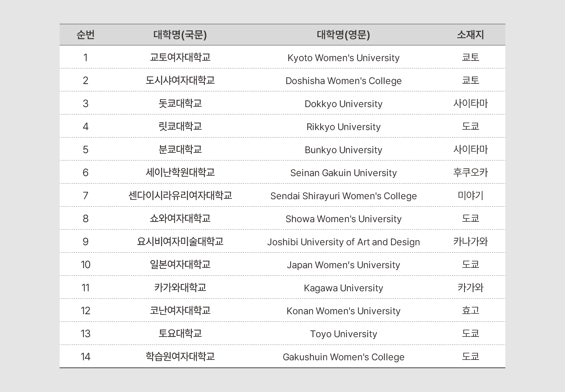Click the 학습원여자대학교 cell
Image resolution: width=565 pixels, height=392 pixels.
click(180, 356)
